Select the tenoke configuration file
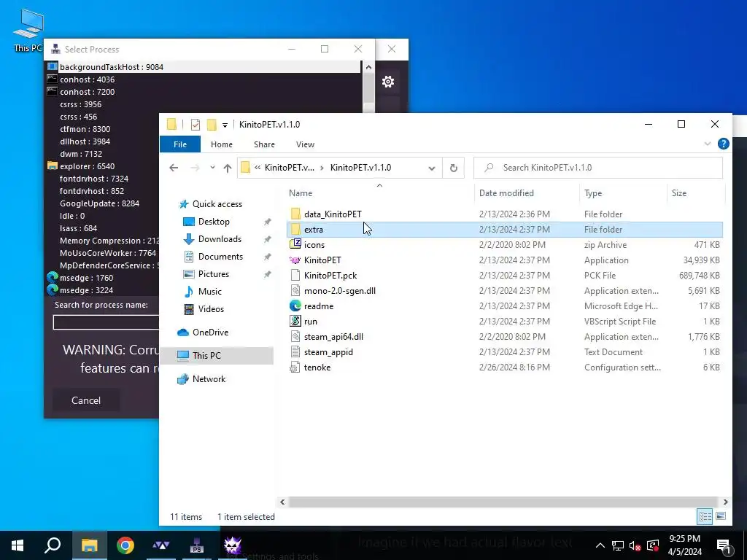 tap(317, 367)
